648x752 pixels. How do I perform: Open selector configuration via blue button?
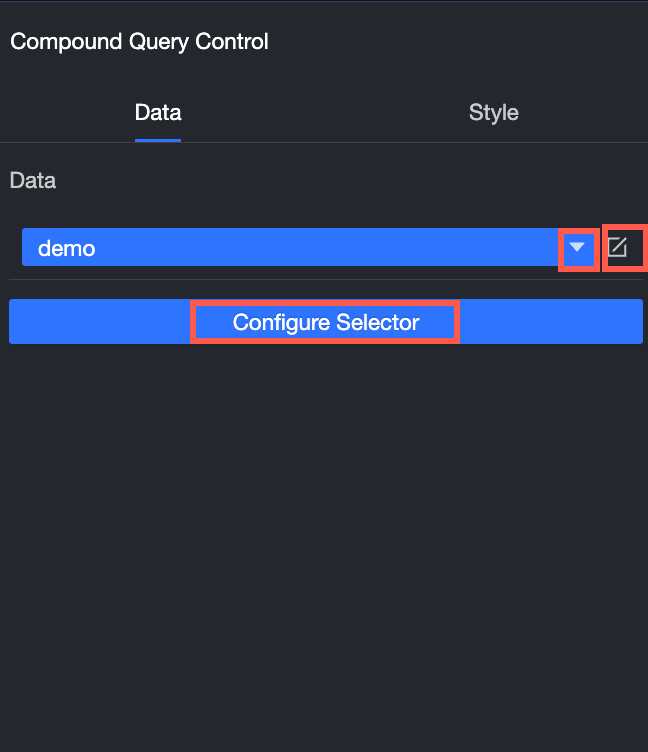pyautogui.click(x=325, y=322)
